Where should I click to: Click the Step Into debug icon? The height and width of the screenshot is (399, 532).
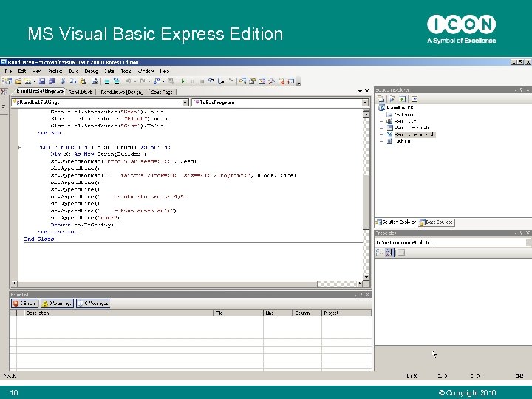[211, 81]
